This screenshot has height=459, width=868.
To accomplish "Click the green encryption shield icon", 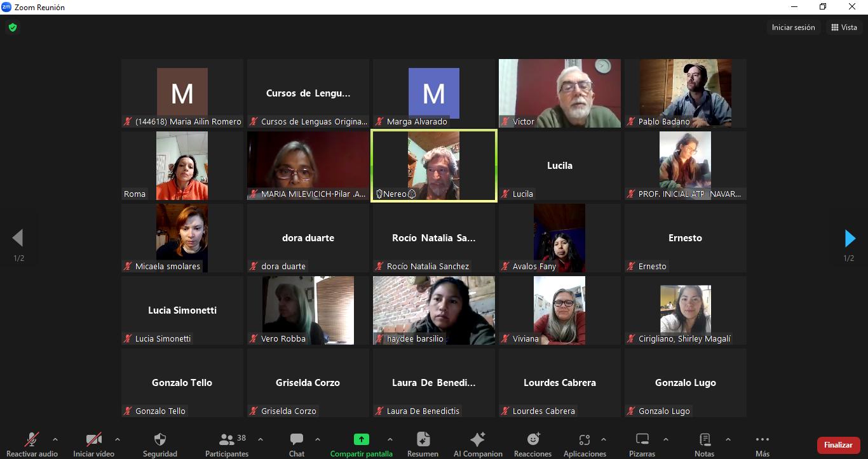I will (x=12, y=27).
